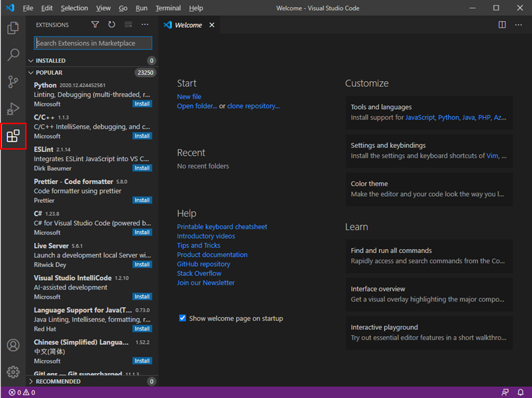Viewport: 532px width, 398px height.
Task: Open the Edit menu
Action: pos(47,8)
